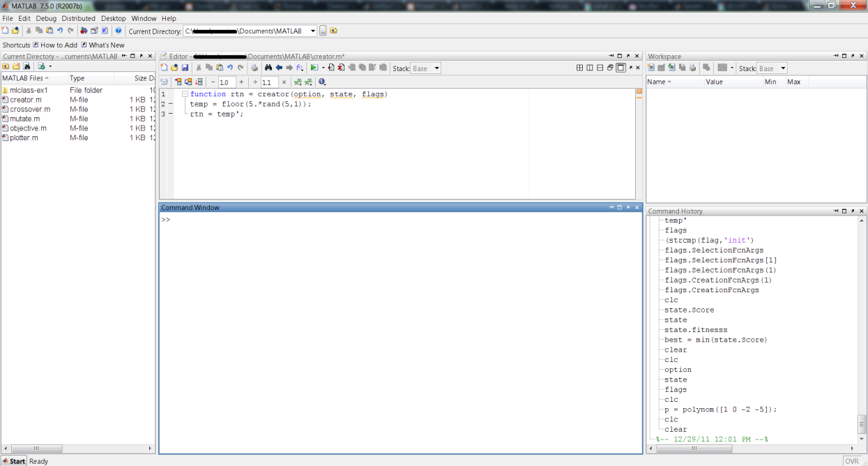Viewport: 868px width, 466px height.
Task: Open Find with the binoculars icon
Action: 268,68
